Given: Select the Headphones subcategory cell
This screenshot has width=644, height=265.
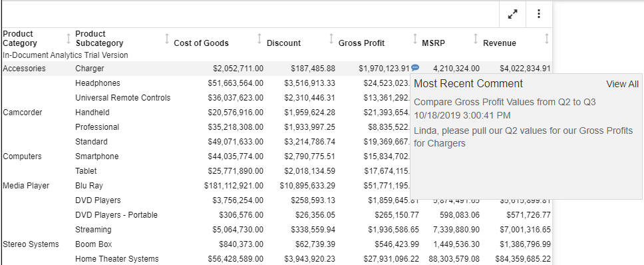Looking at the screenshot, I should point(98,83).
